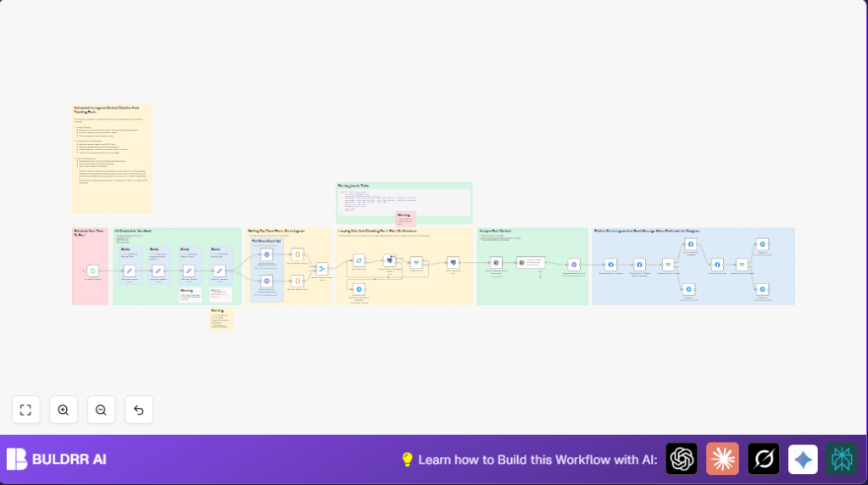This screenshot has height=485, width=868.
Task: Select the first Facebook node in the blue section
Action: [x=610, y=265]
